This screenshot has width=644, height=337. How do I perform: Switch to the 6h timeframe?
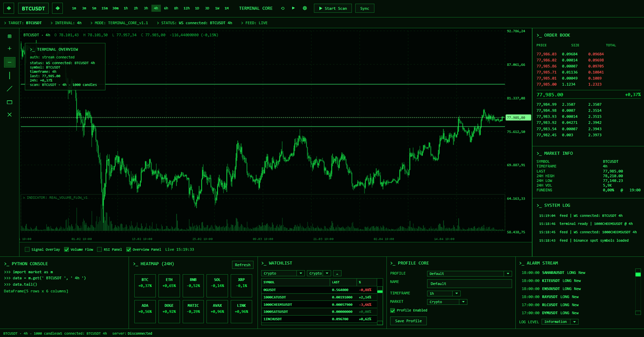click(166, 9)
